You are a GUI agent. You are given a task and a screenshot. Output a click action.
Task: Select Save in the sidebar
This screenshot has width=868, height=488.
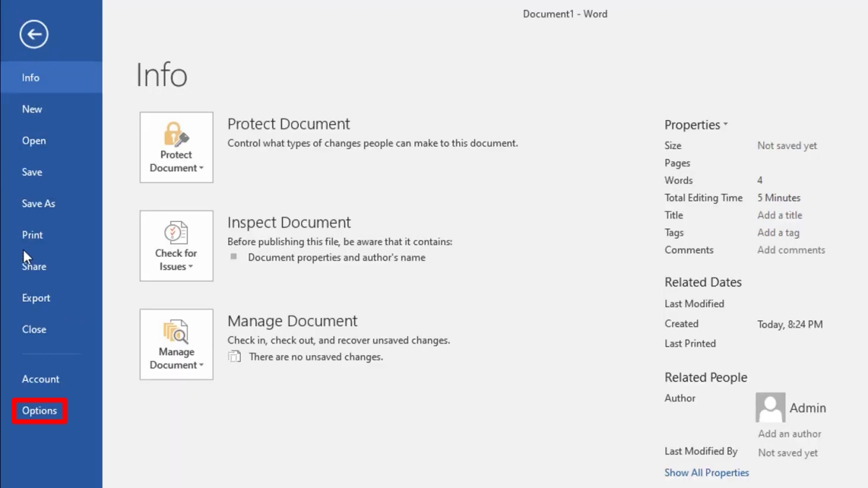tap(33, 172)
